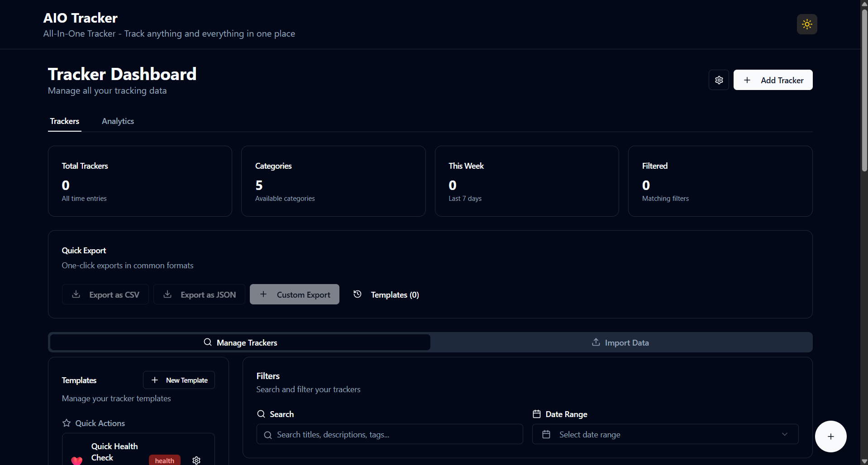Click the health tag badge
This screenshot has height=465, width=868.
tap(164, 460)
